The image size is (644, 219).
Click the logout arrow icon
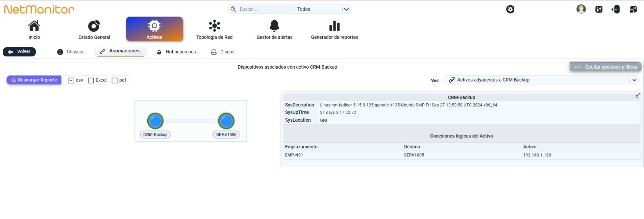click(615, 9)
